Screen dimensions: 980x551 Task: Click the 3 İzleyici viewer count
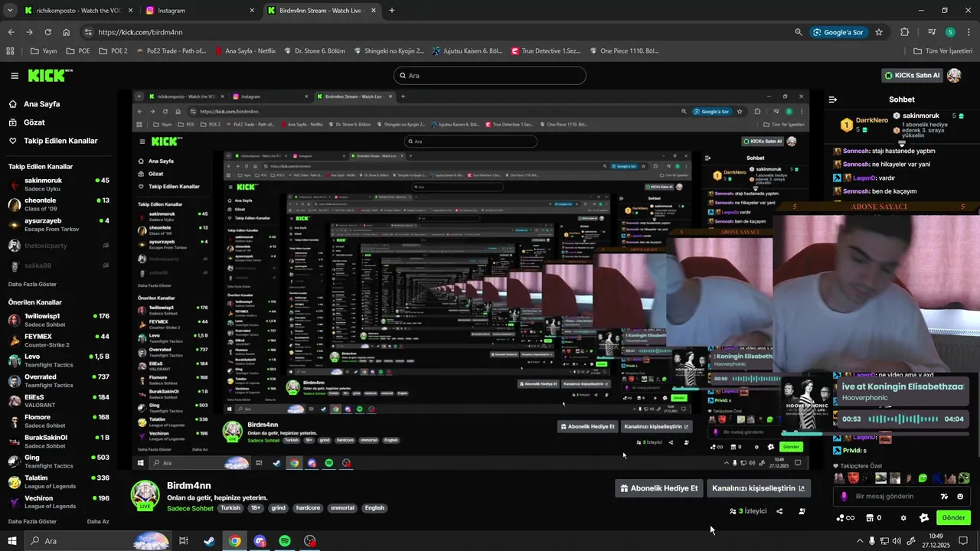click(748, 511)
